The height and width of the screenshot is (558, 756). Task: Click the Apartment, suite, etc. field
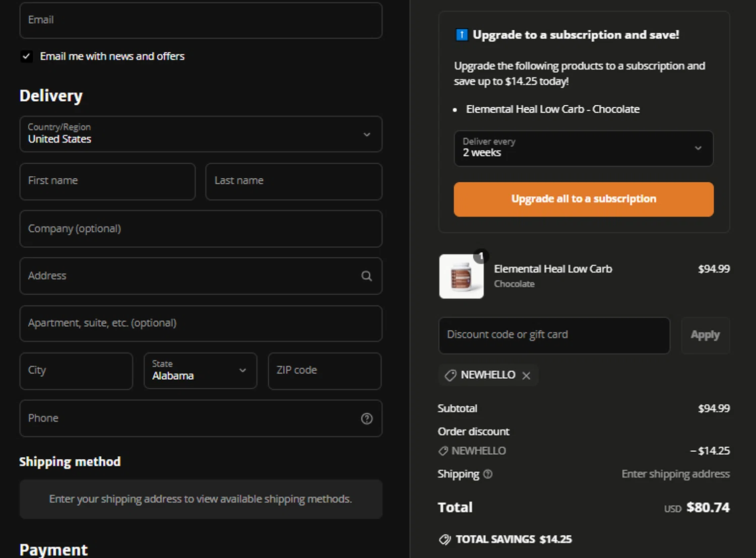click(201, 323)
